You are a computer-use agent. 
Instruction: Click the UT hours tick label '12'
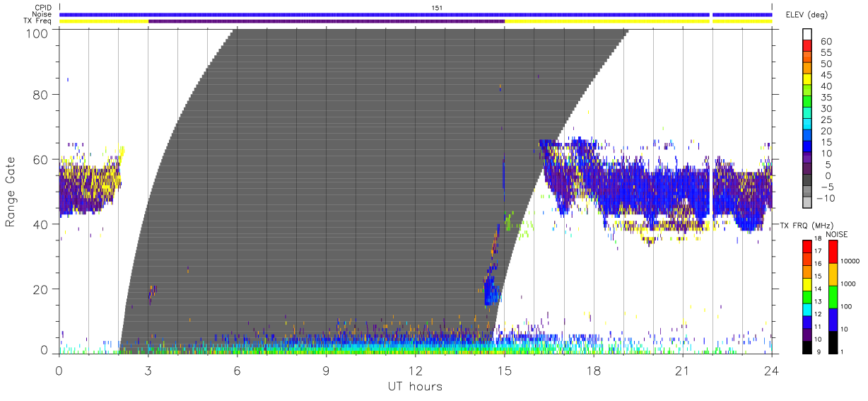coord(415,370)
